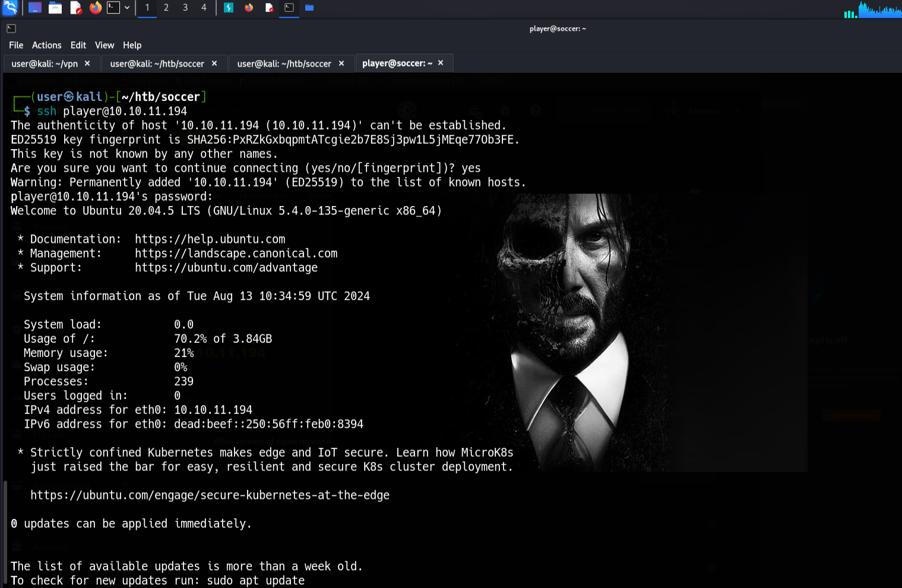902x588 pixels.
Task: Click the https://landscape.canonical.com URL
Action: pyautogui.click(x=236, y=254)
